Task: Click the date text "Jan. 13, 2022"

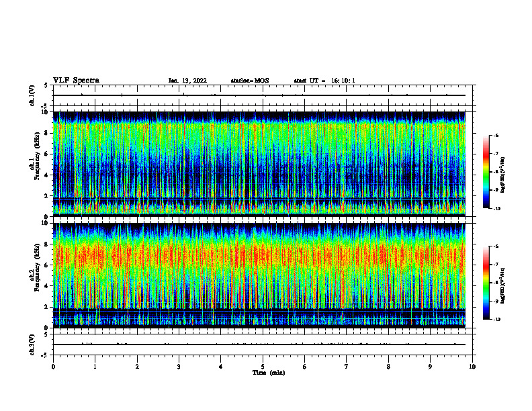Action: pos(187,81)
